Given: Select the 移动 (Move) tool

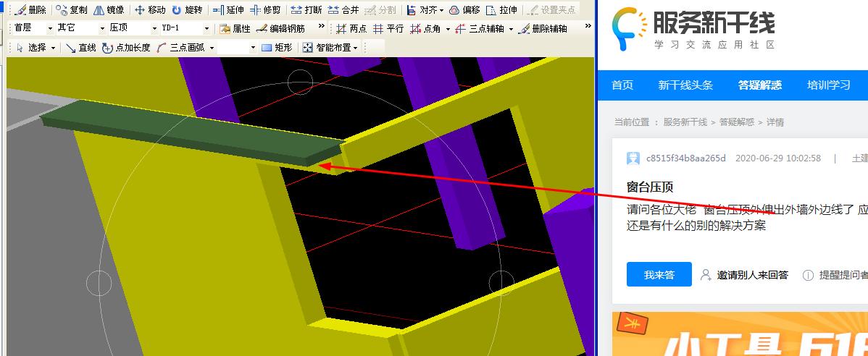Looking at the screenshot, I should (150, 10).
